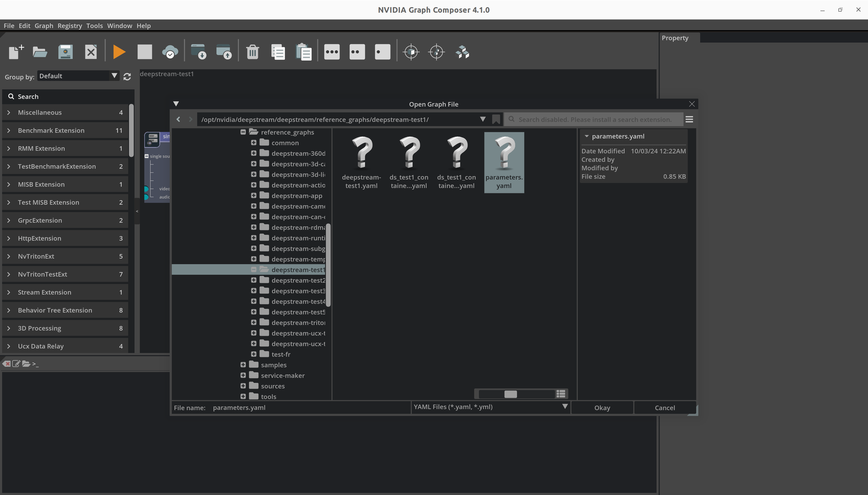Click the console clear red X icon
This screenshot has width=868, height=495.
tap(6, 364)
